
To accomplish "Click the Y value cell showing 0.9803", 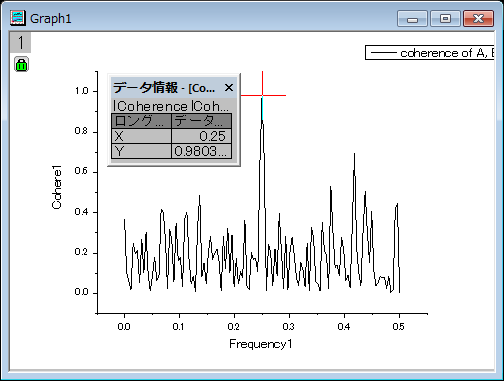I will point(201,151).
